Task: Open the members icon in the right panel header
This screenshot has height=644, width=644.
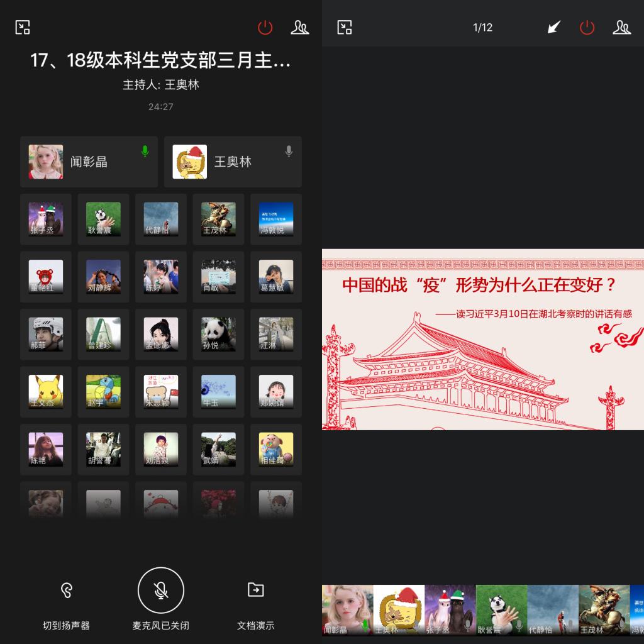Action: [622, 28]
